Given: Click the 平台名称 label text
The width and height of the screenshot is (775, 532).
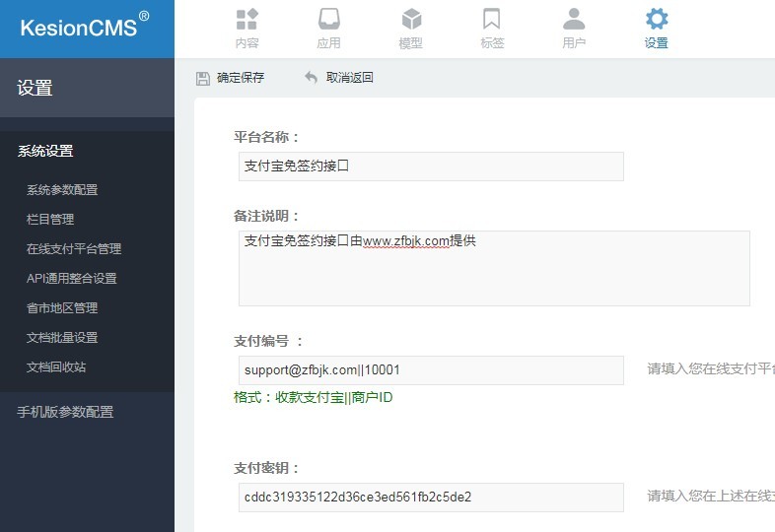Looking at the screenshot, I should [x=267, y=137].
